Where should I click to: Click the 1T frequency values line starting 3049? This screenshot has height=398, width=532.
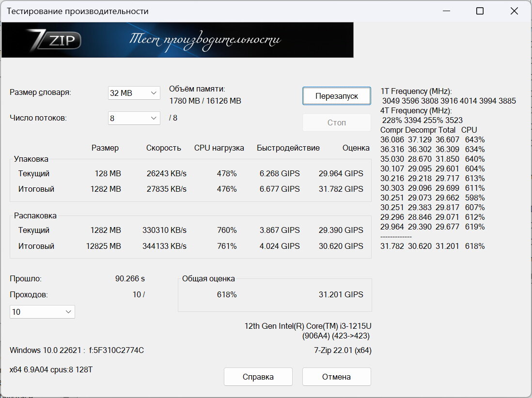[x=449, y=101]
